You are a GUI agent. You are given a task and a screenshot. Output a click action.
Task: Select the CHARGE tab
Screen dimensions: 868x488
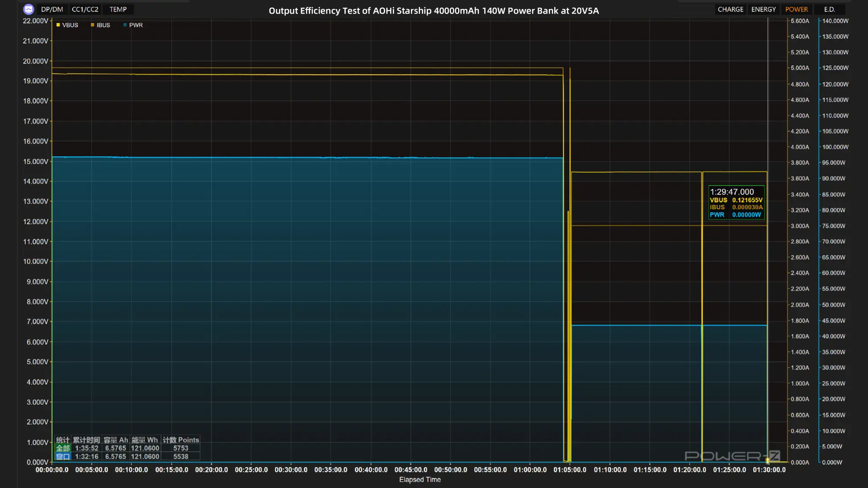tap(731, 9)
